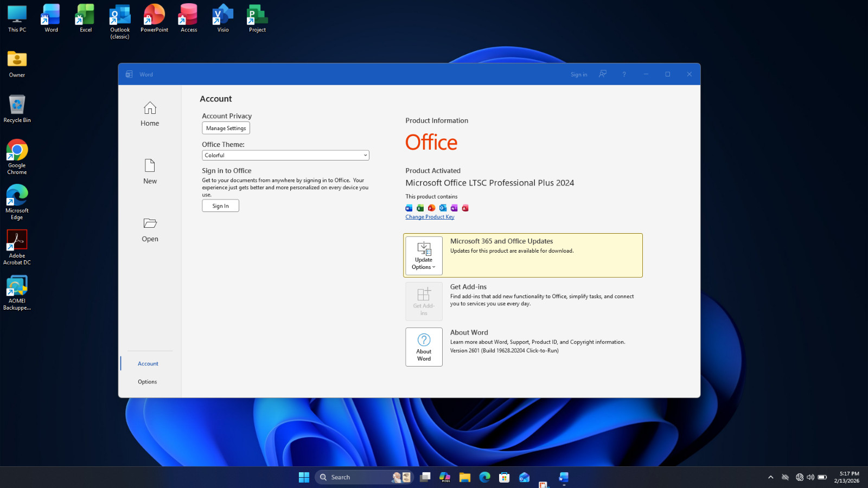868x488 pixels.
Task: Click the Get Add-ins icon
Action: coord(424,301)
